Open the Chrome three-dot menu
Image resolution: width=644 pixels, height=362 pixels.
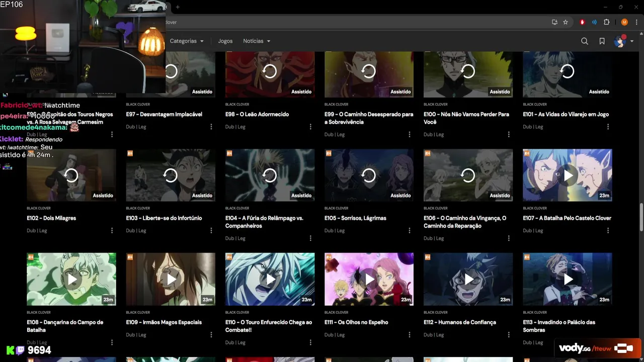(x=636, y=22)
